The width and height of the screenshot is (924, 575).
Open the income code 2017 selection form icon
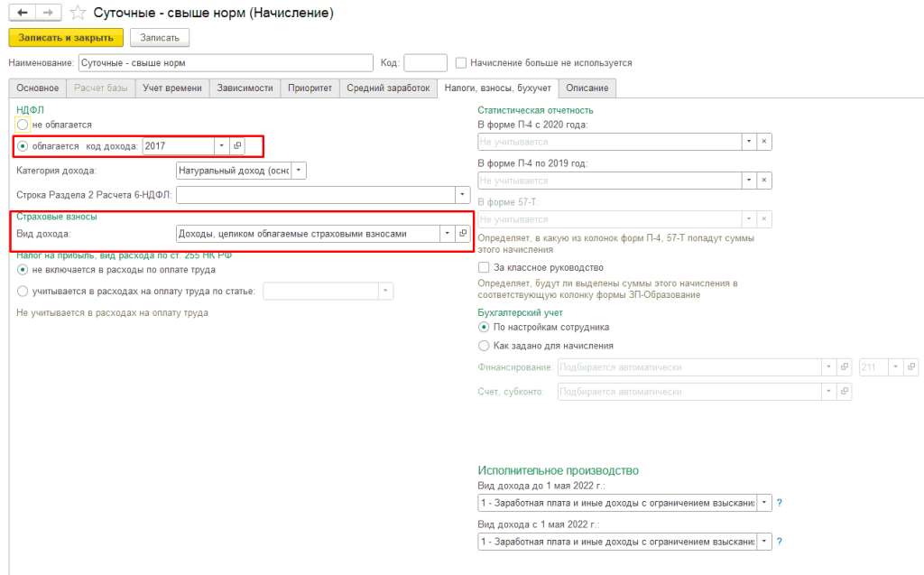[x=237, y=145]
